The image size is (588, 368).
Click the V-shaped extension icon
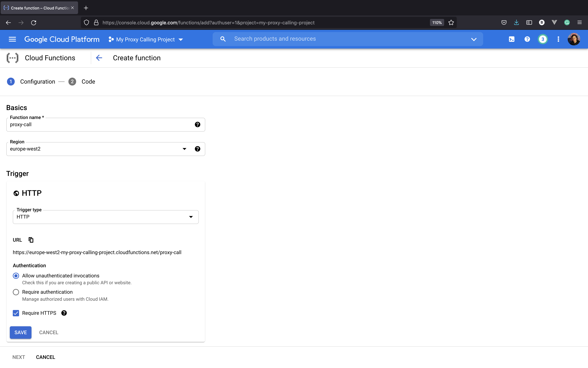point(554,23)
